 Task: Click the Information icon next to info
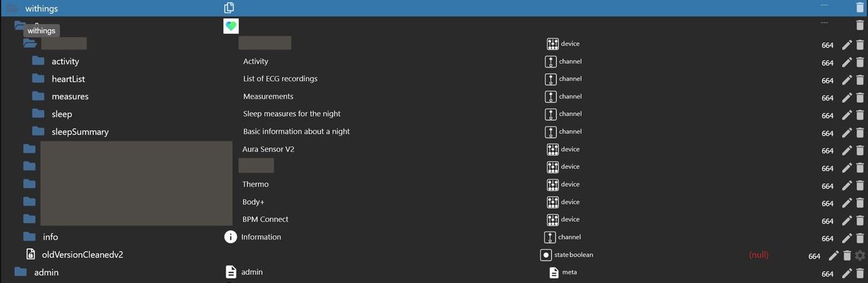[x=231, y=237]
